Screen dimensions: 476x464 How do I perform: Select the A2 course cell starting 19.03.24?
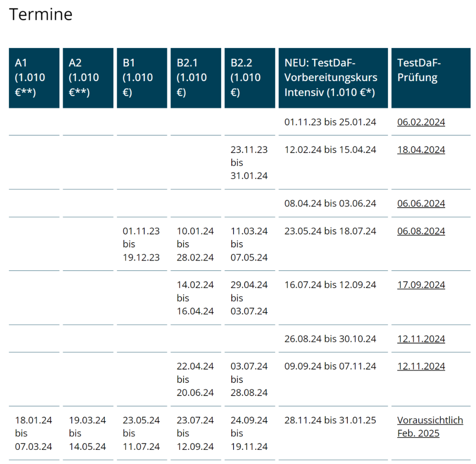(87, 433)
